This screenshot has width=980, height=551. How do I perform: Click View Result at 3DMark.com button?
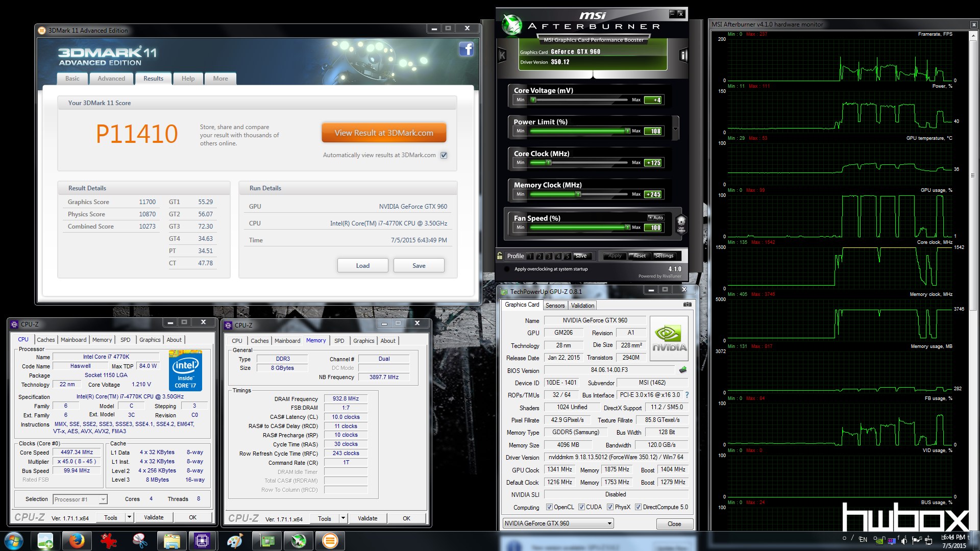(x=384, y=132)
